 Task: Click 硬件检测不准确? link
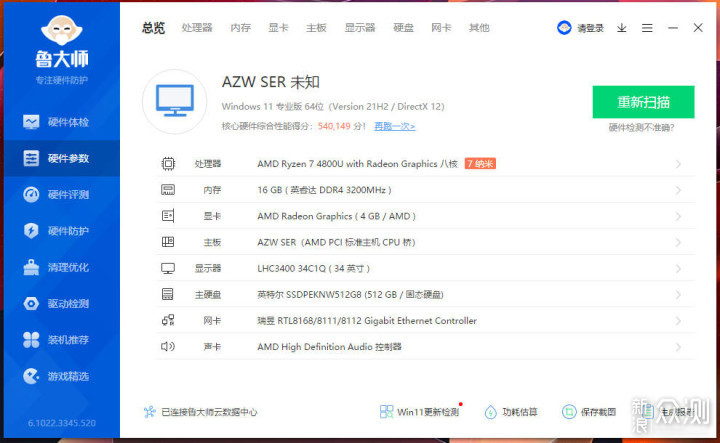pyautogui.click(x=641, y=128)
